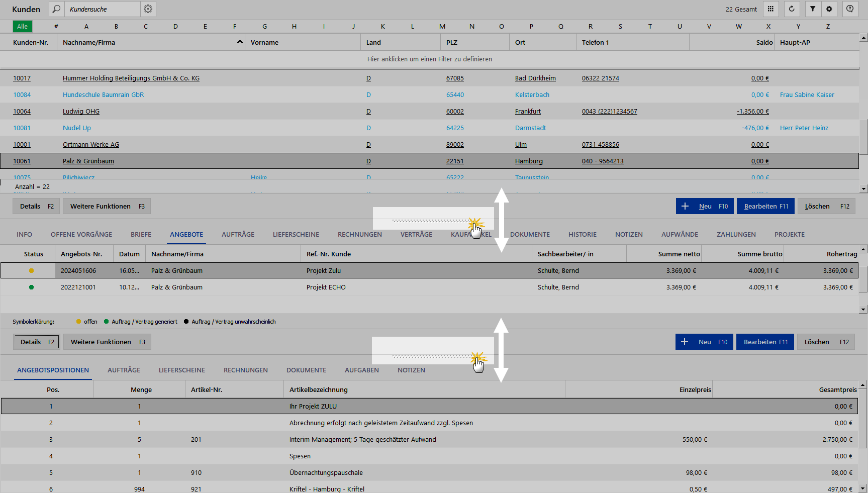Switch to OFFENE VORGÄNGE tab
Image resolution: width=868 pixels, height=493 pixels.
click(x=81, y=235)
